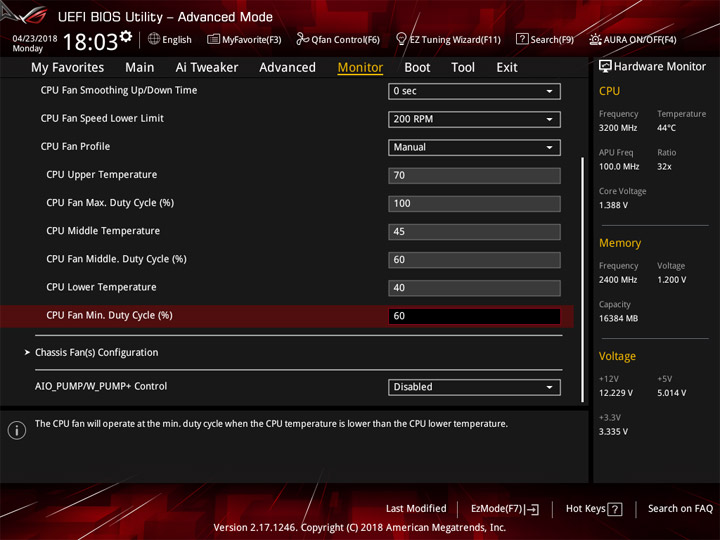Viewport: 720px width, 540px height.
Task: Open CPU Fan Speed Lower Limit dropdown
Action: tap(474, 119)
